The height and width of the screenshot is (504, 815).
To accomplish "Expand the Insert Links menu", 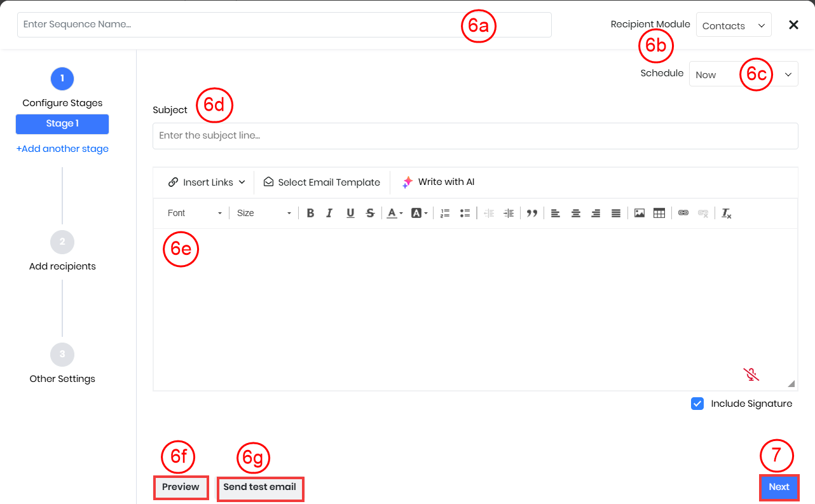I will [207, 182].
